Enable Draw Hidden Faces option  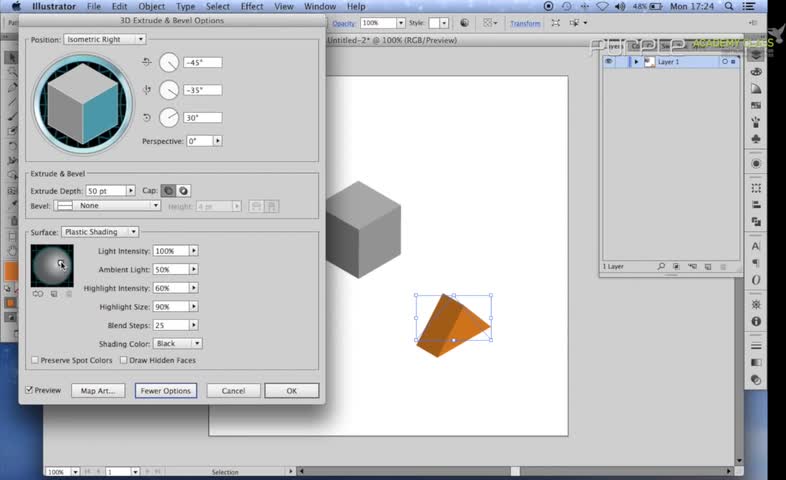[123, 360]
